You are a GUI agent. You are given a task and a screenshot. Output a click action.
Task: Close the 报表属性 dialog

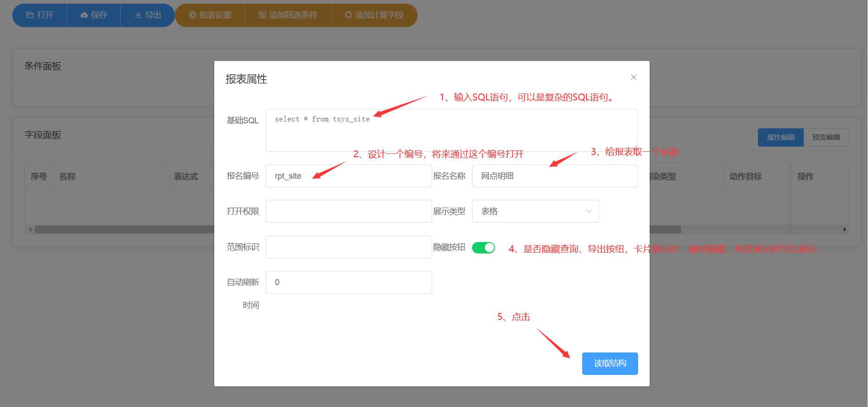634,77
